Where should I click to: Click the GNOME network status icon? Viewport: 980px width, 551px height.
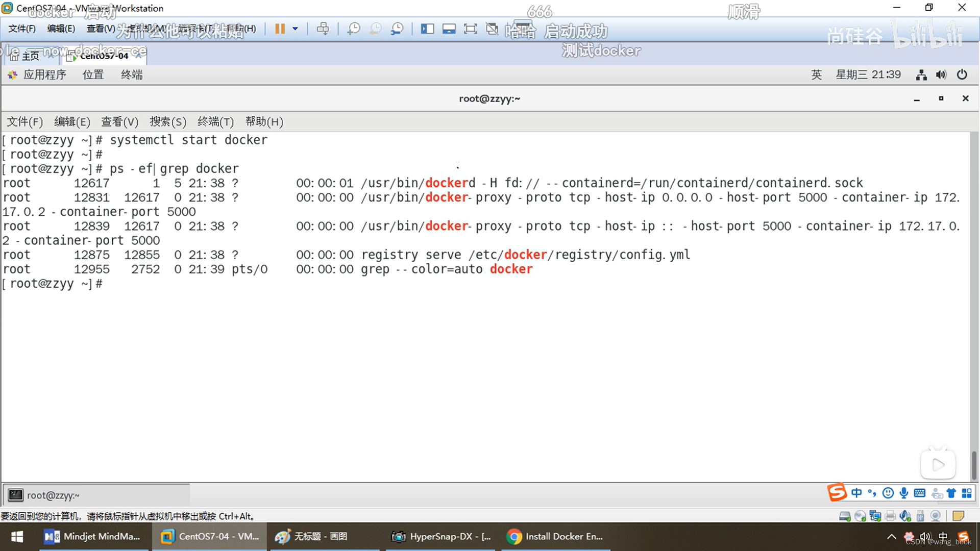click(921, 75)
